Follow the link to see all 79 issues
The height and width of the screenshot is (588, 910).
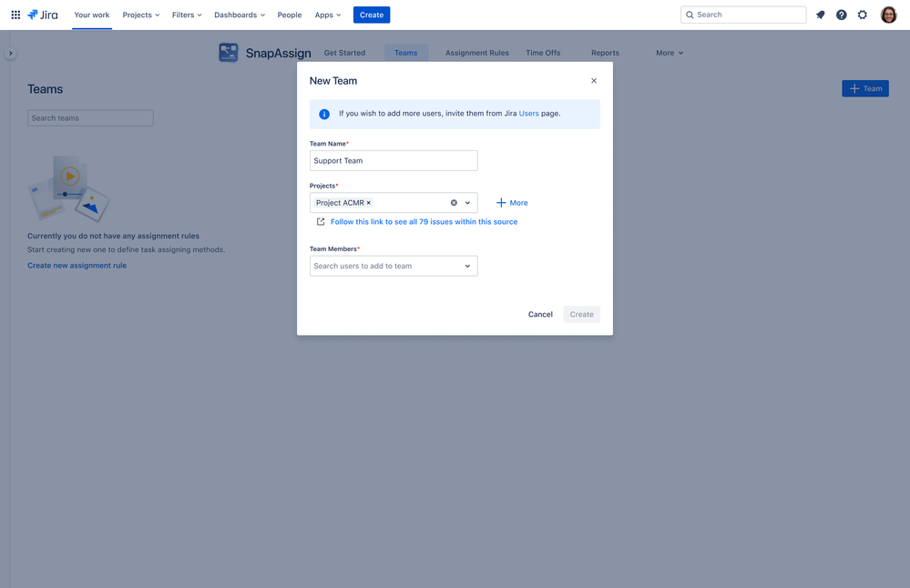point(424,222)
